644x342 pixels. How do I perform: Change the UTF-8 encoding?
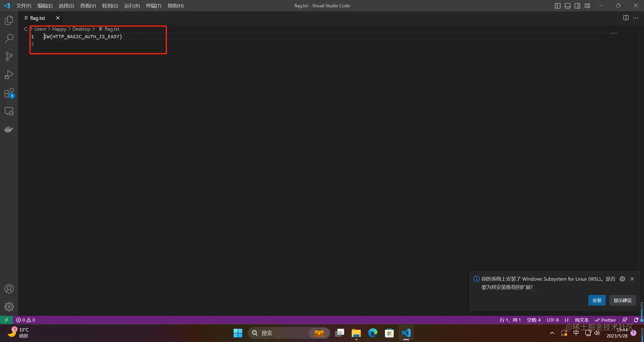552,320
